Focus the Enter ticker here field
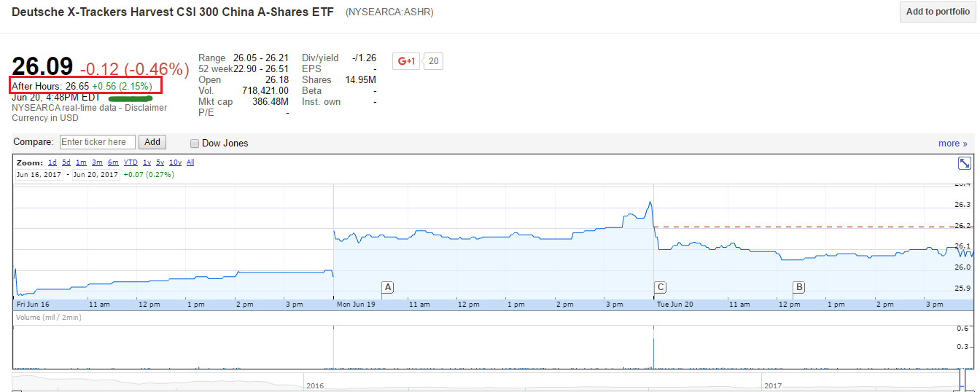The image size is (980, 392). tap(98, 142)
